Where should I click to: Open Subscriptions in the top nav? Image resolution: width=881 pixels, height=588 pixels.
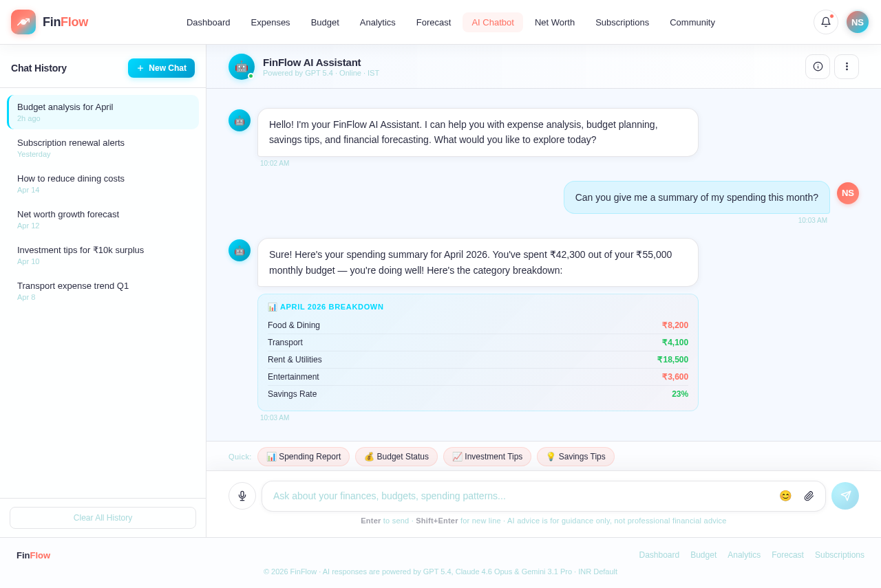tap(622, 22)
